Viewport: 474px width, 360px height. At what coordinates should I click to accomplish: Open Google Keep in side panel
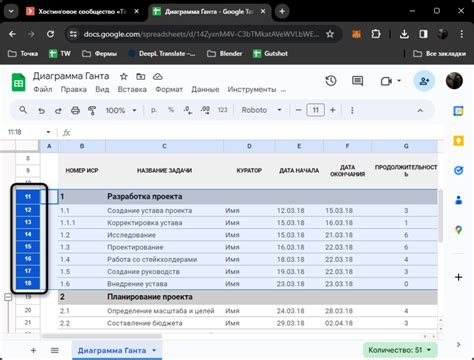coord(459,141)
